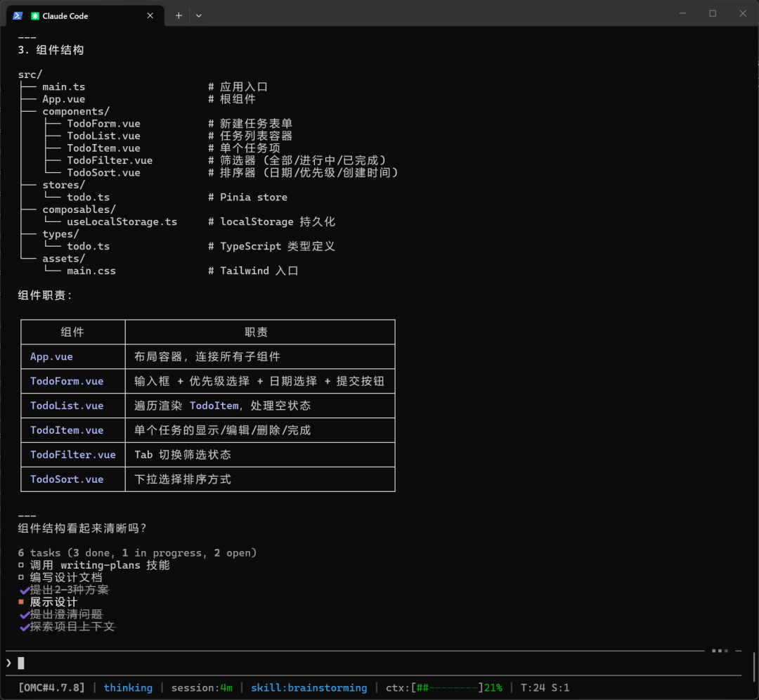Viewport: 759px width, 700px height.
Task: Click the ctx progress bar in status line
Action: coord(447,688)
